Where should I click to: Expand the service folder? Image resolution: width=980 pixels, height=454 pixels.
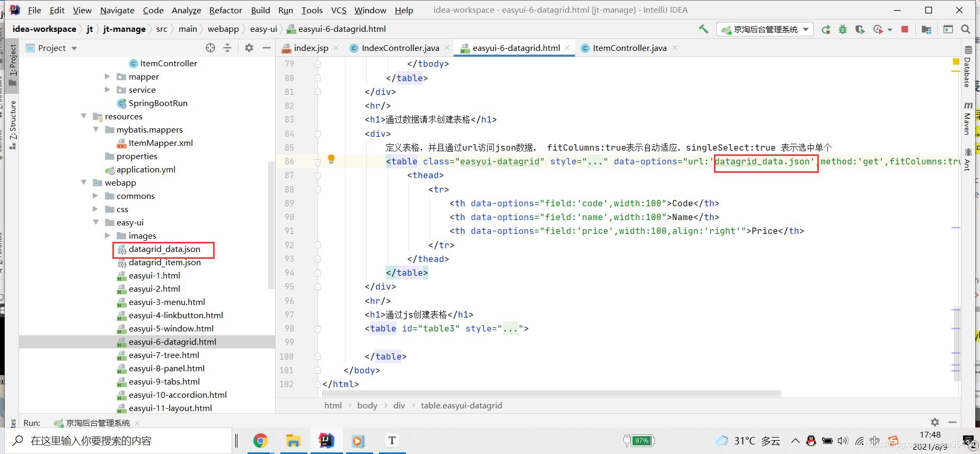coord(107,90)
